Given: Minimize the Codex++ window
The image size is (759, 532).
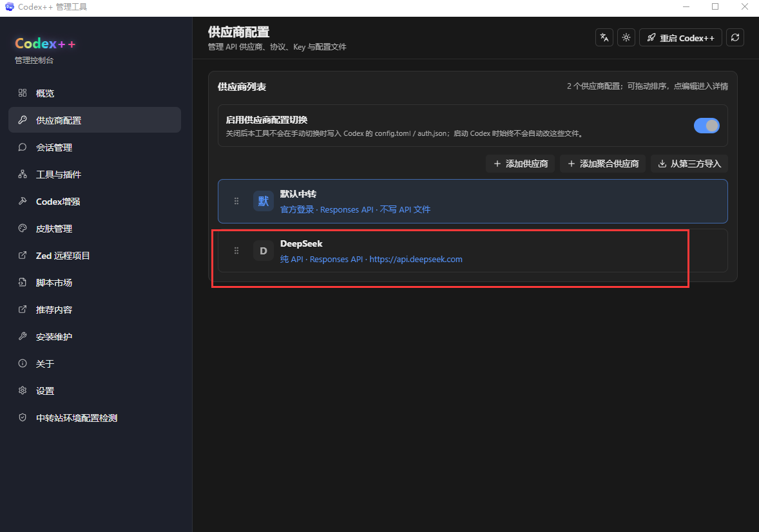Looking at the screenshot, I should 686,7.
